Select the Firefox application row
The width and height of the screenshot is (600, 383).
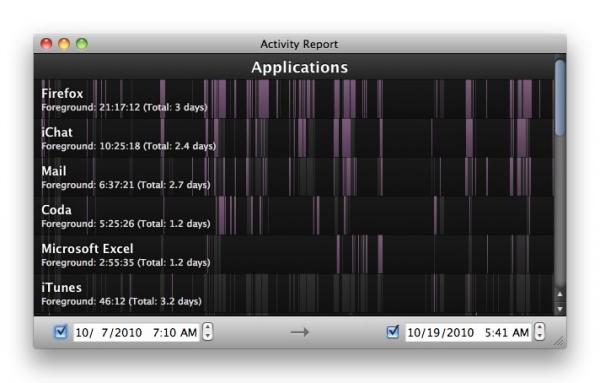(x=294, y=99)
